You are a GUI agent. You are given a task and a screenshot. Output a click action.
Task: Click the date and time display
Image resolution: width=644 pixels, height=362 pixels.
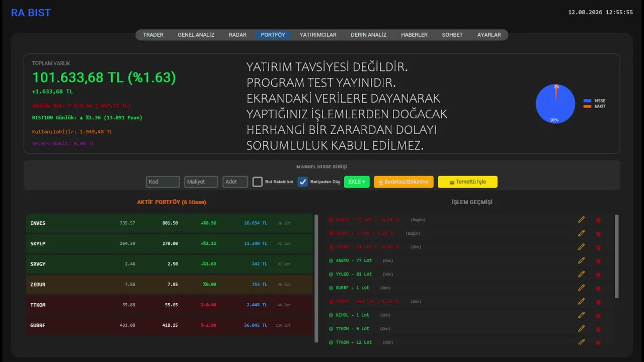coord(600,12)
